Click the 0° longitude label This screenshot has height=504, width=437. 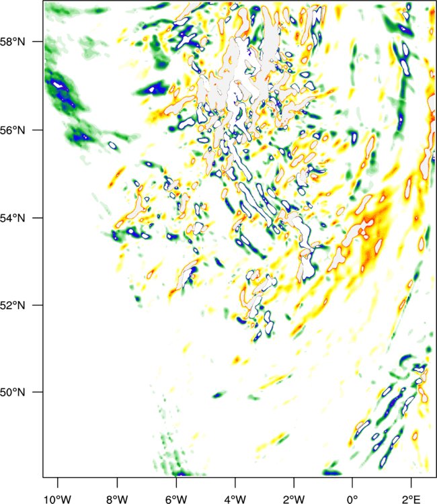pyautogui.click(x=352, y=499)
